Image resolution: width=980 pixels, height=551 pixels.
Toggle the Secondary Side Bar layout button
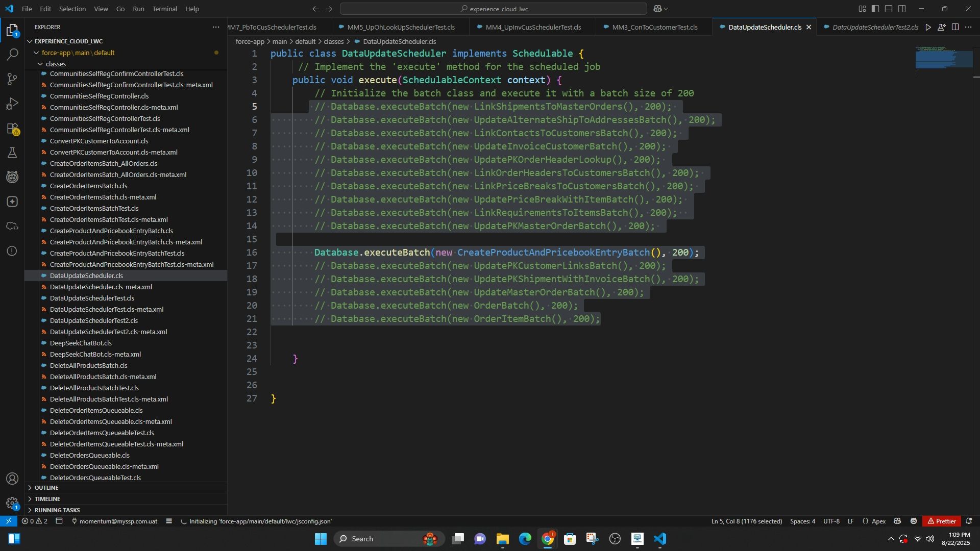(x=902, y=9)
